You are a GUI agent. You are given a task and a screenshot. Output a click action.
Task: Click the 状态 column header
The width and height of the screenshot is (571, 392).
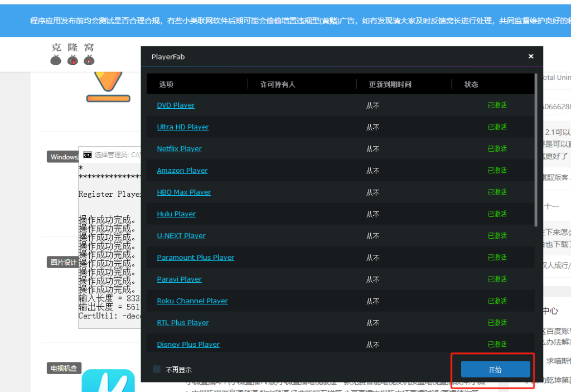pos(471,84)
